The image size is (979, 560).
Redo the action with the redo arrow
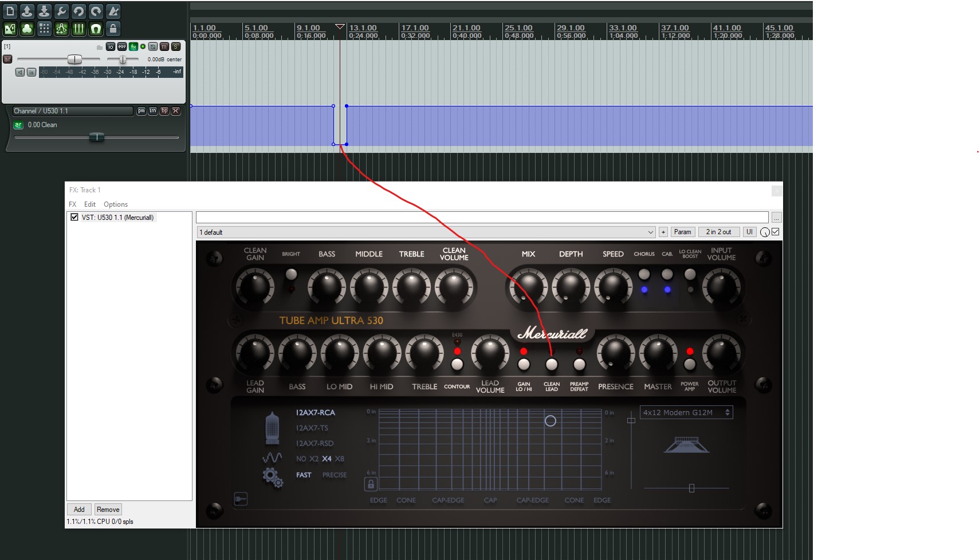96,11
